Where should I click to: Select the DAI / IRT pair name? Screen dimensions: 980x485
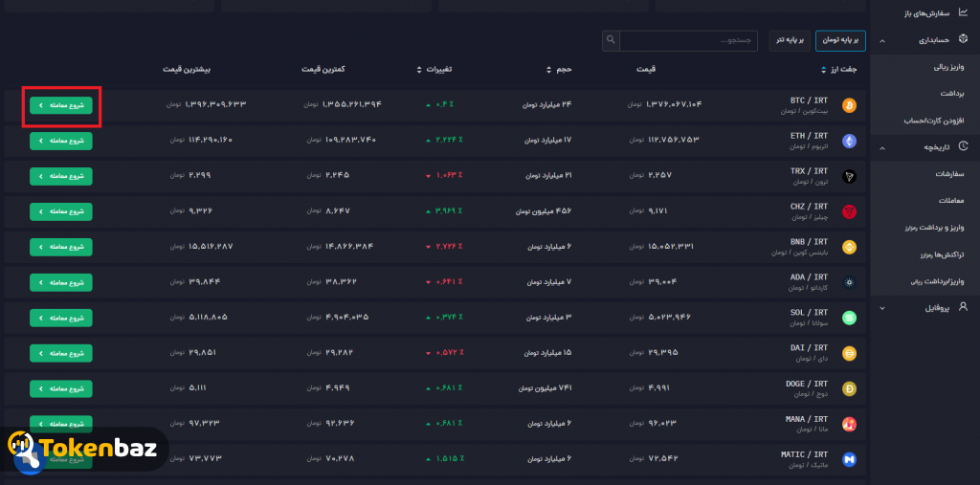(809, 347)
